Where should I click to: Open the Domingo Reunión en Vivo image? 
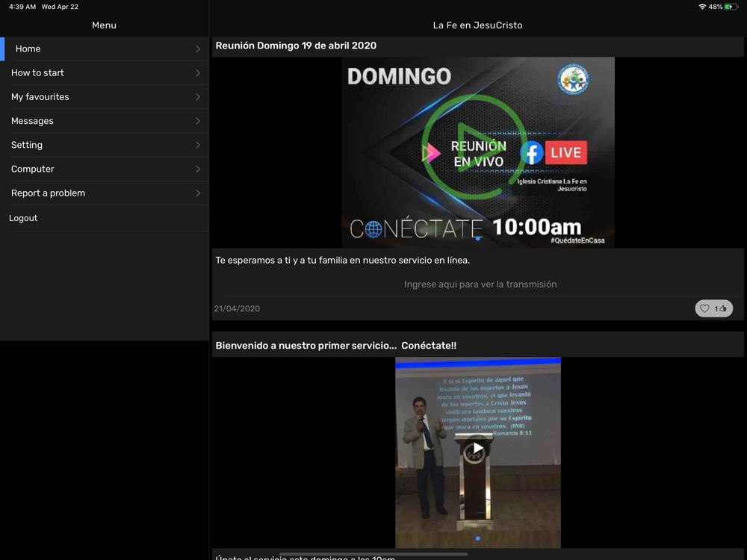(478, 152)
